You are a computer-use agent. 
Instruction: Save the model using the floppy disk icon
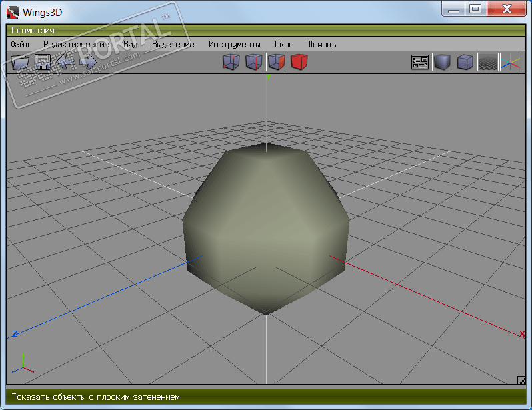pyautogui.click(x=43, y=62)
